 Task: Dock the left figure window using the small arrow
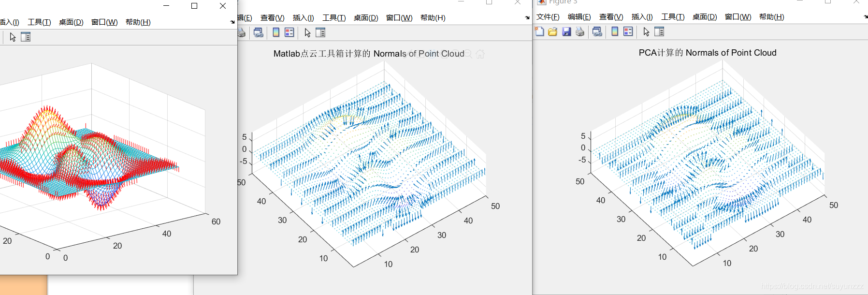pos(232,22)
